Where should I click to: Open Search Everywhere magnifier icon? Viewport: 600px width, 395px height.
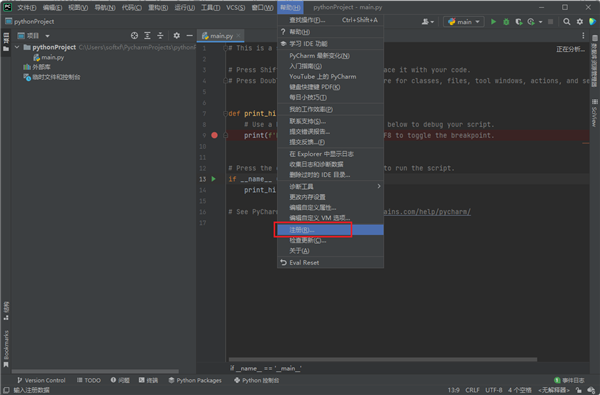(x=566, y=22)
